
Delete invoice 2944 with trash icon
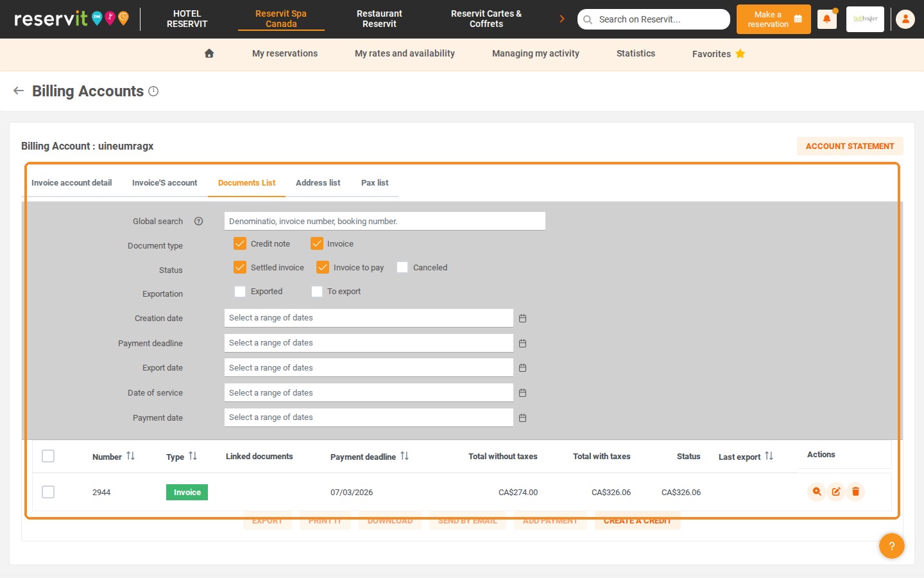point(855,492)
